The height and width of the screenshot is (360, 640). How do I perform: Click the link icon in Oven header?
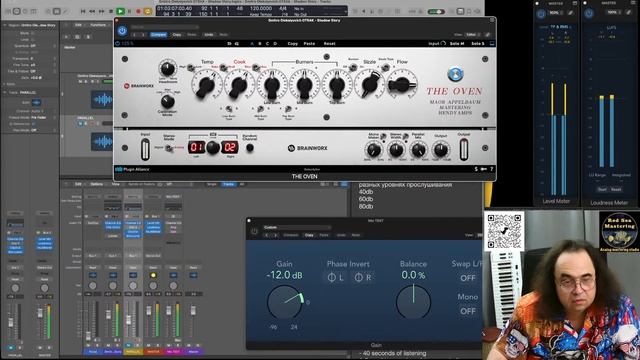point(487,35)
